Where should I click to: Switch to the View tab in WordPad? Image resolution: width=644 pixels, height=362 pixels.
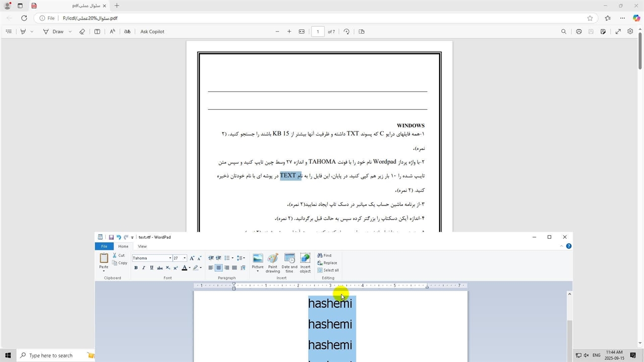pos(142,246)
